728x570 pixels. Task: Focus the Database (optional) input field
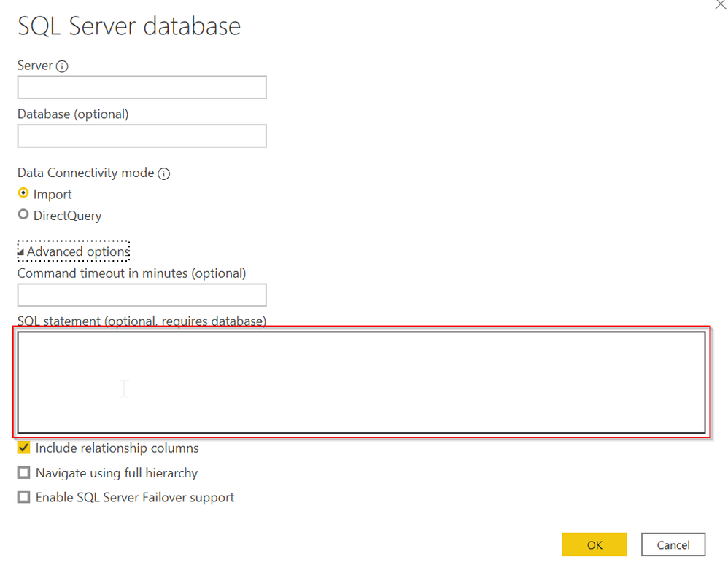tap(142, 136)
